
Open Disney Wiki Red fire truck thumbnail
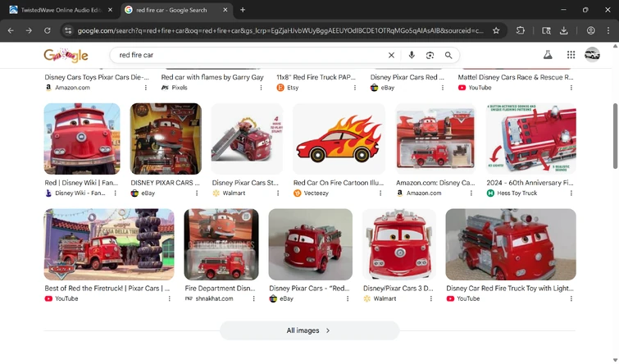(82, 139)
